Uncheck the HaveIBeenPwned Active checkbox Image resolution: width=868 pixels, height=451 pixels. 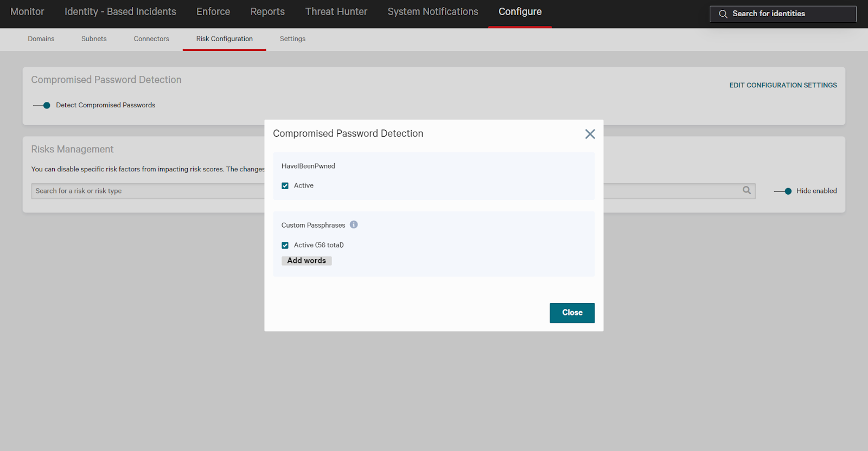[285, 186]
